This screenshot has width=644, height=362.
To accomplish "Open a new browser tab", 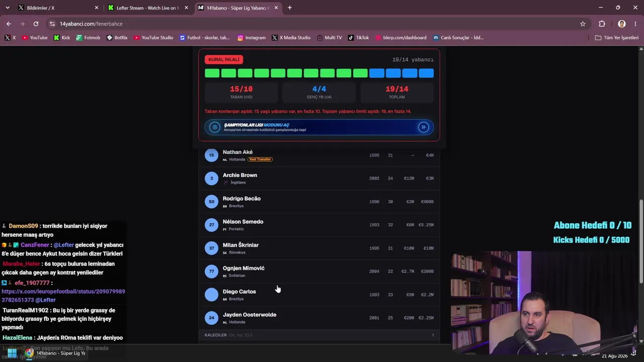I will coord(290,8).
